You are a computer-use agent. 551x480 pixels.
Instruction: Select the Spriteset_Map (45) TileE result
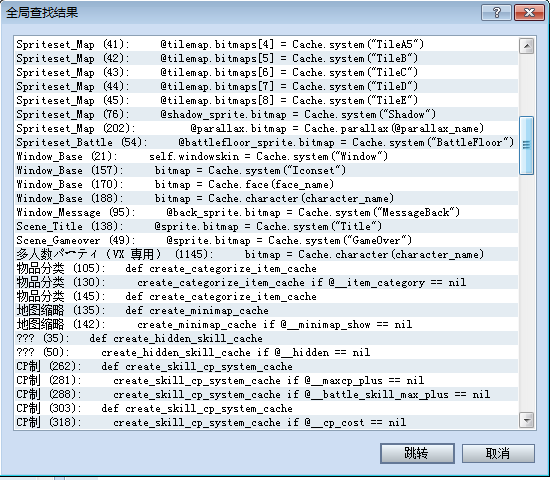pyautogui.click(x=266, y=100)
